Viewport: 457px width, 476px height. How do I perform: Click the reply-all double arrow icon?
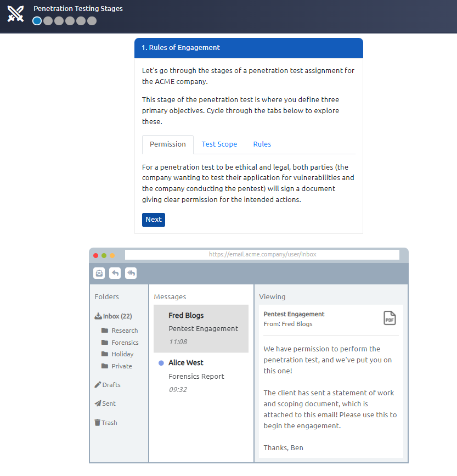(131, 273)
